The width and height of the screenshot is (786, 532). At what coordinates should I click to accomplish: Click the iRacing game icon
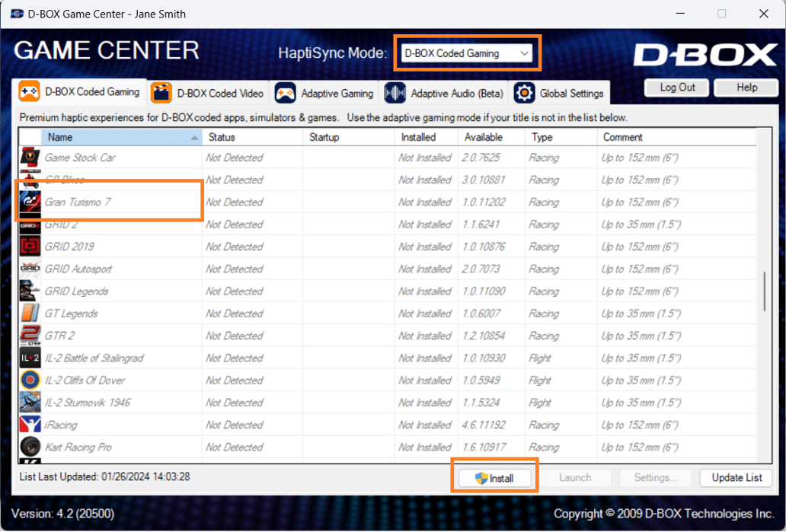coord(30,425)
